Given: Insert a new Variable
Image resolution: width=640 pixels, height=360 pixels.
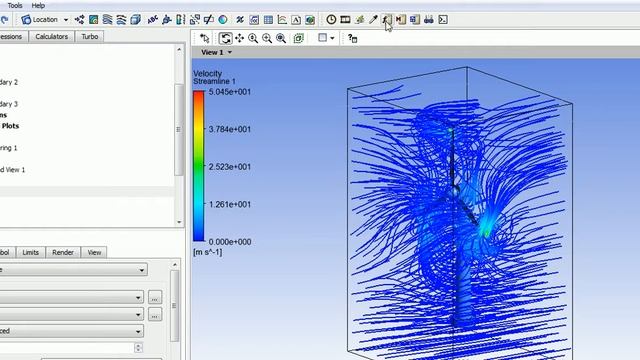Looking at the screenshot, I should pos(240,20).
